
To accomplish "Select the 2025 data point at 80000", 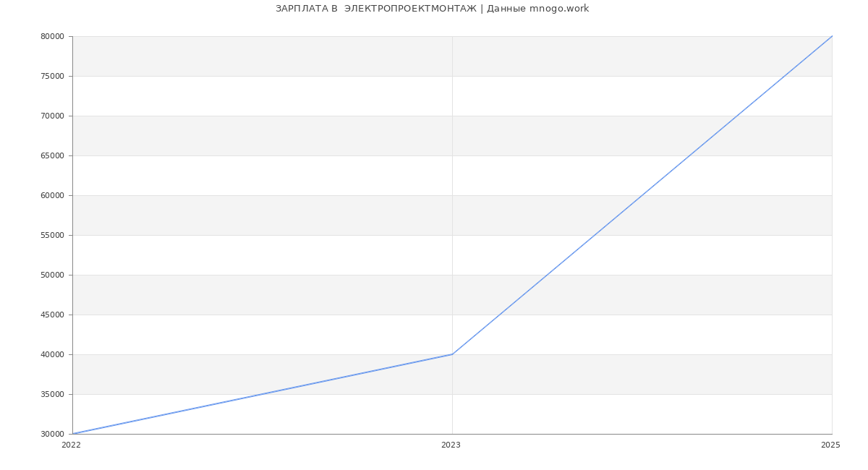I will tap(832, 36).
